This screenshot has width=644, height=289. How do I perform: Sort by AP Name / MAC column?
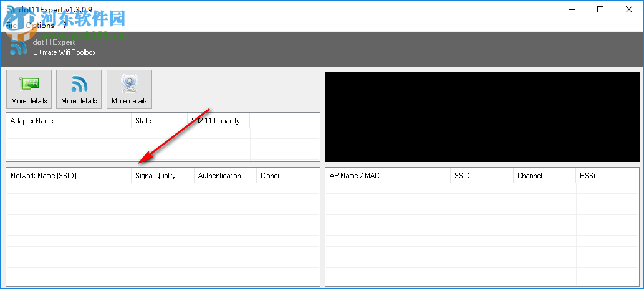click(388, 175)
